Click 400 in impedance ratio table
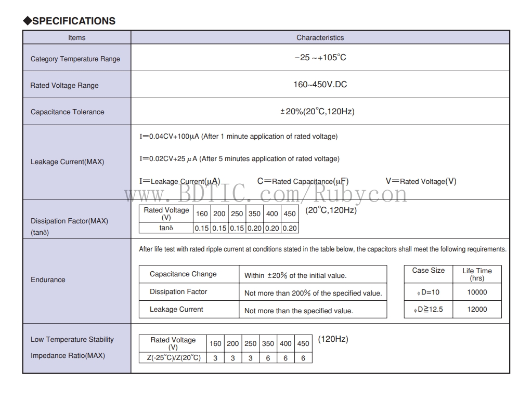This screenshot has height=400, width=532. (x=286, y=344)
